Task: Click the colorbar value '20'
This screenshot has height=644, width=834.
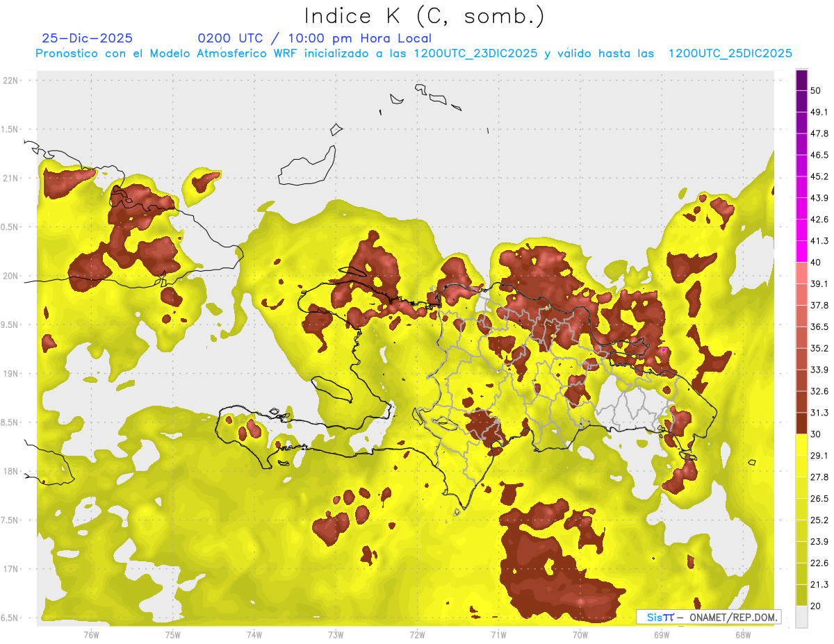Action: (x=816, y=606)
